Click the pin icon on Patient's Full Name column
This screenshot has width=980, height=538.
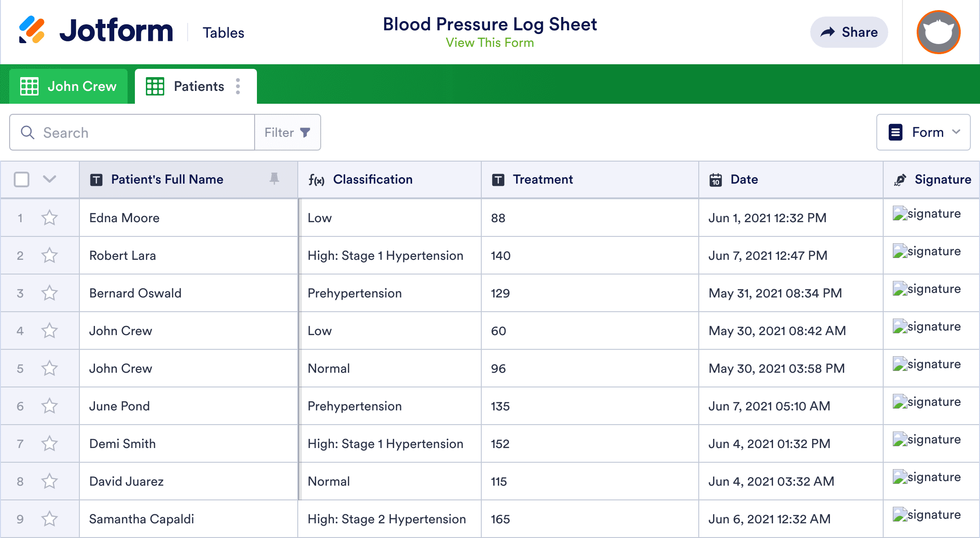274,179
